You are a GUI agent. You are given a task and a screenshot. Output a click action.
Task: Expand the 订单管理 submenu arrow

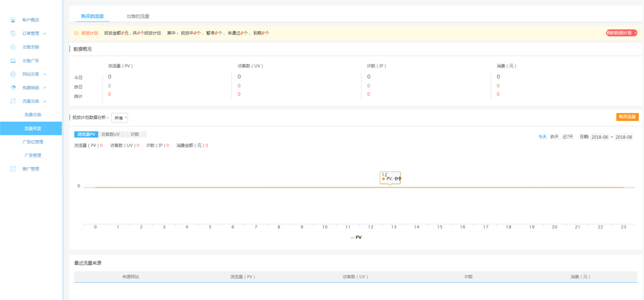click(x=44, y=34)
